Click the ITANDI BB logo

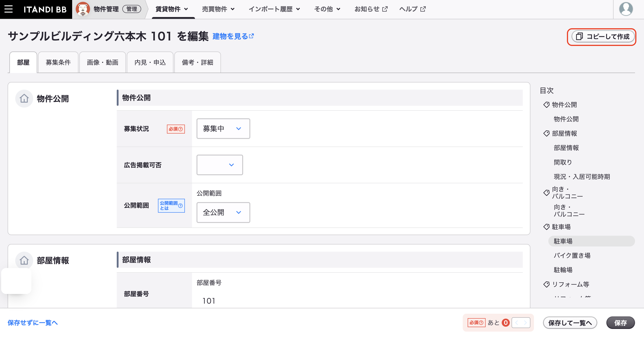click(x=45, y=9)
